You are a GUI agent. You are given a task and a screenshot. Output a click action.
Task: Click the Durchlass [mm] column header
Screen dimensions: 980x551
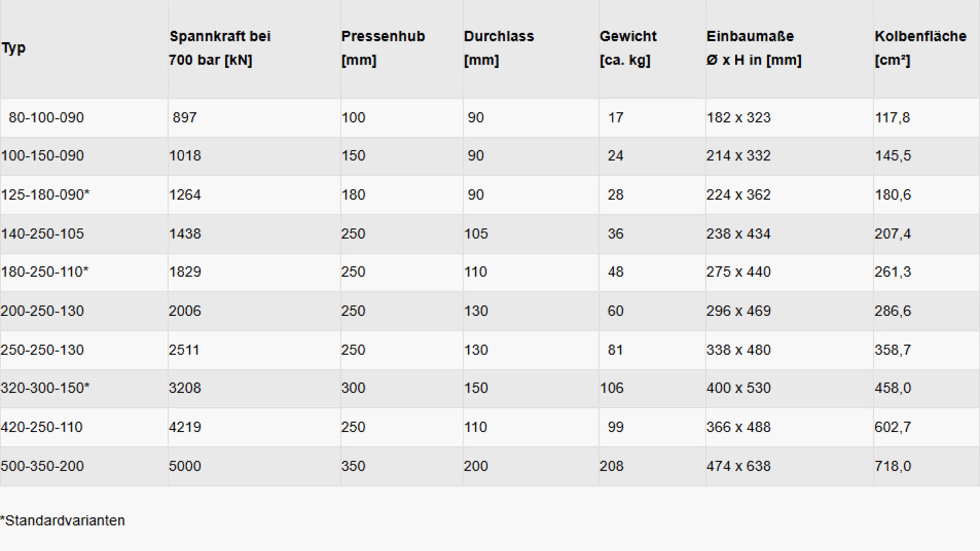499,48
